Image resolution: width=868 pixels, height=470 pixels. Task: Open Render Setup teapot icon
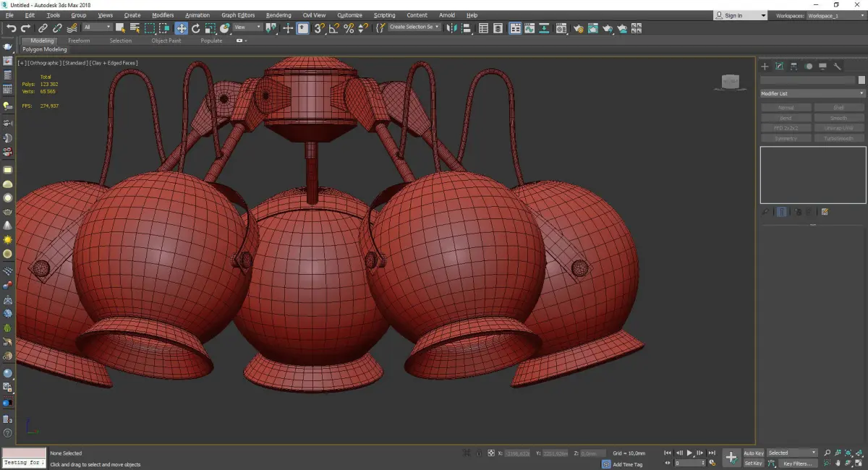pos(578,28)
